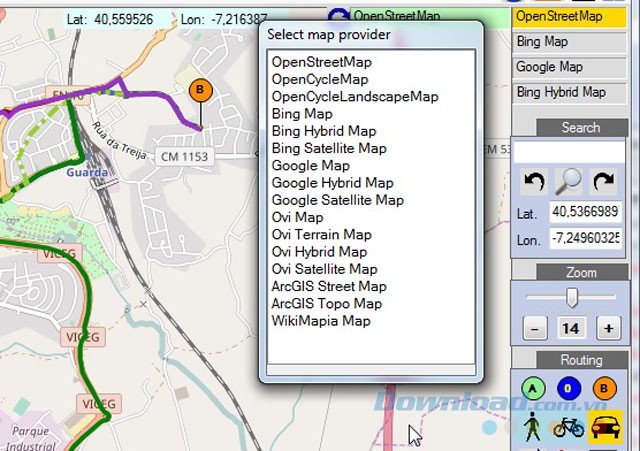The height and width of the screenshot is (451, 640).
Task: Choose the car routing mode
Action: 604,426
